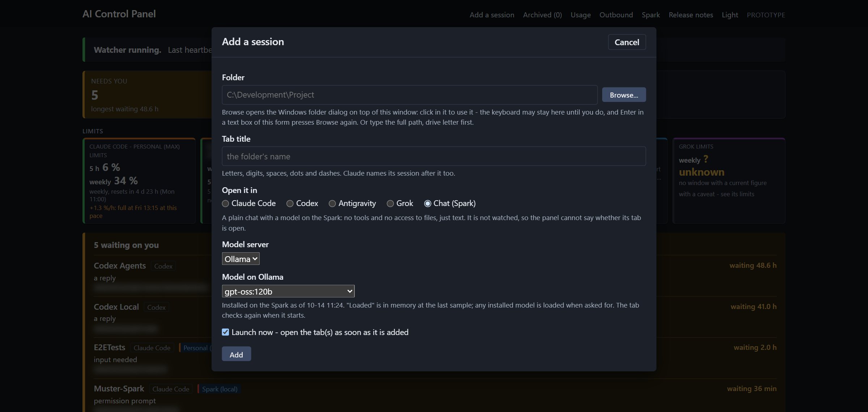Click the Codex Local session name
This screenshot has width=868, height=412.
coord(116,307)
